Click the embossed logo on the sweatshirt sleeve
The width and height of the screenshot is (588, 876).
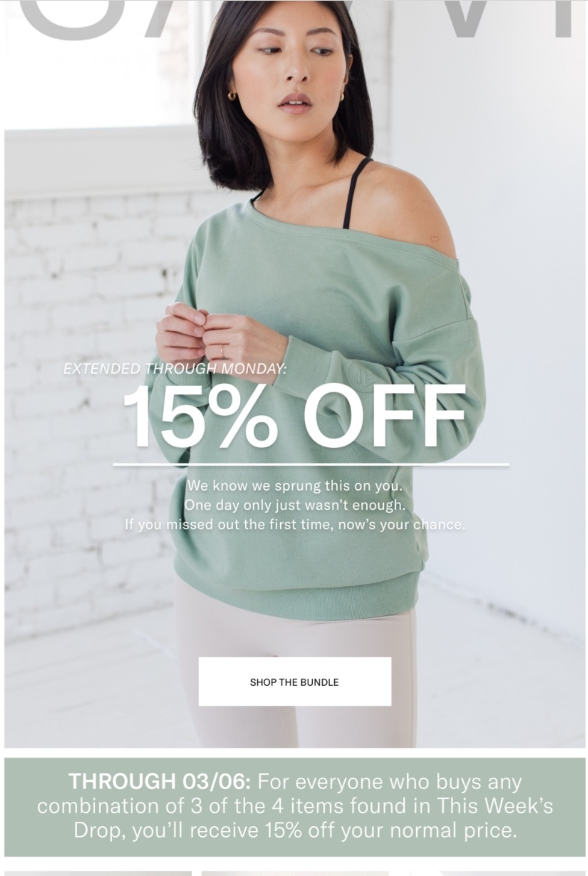pyautogui.click(x=363, y=378)
